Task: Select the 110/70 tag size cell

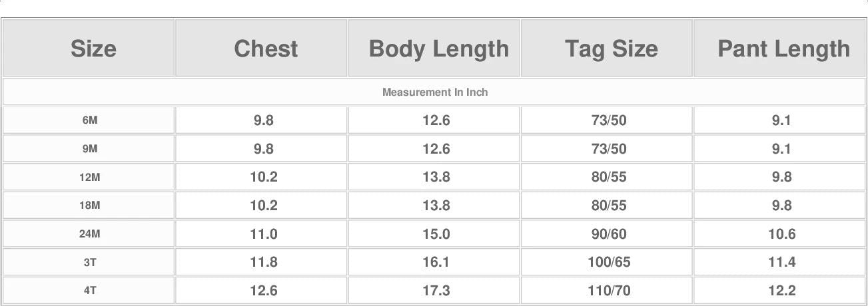Action: 609,291
